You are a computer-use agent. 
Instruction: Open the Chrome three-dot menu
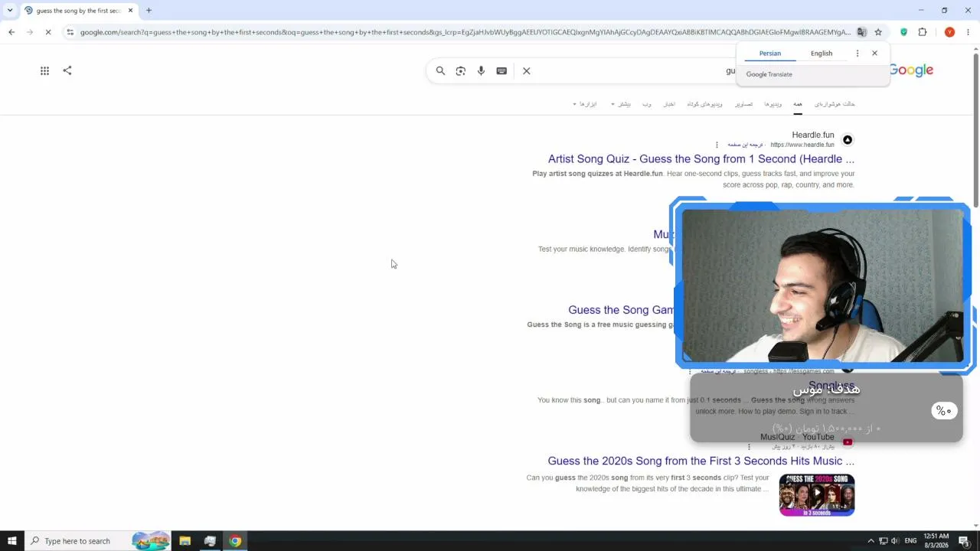point(969,32)
